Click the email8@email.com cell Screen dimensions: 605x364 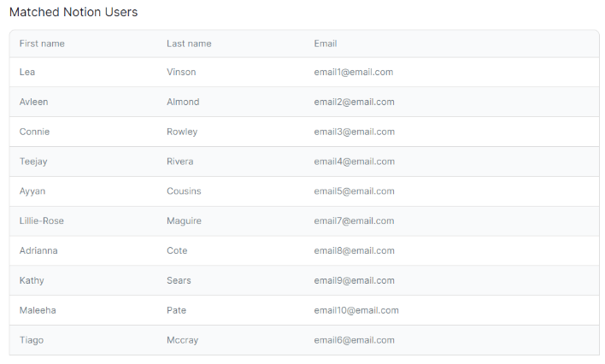click(354, 250)
